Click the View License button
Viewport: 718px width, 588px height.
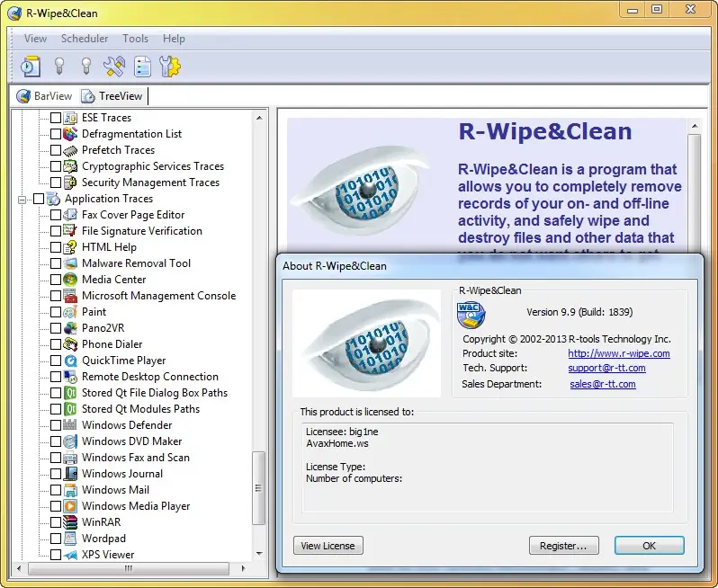[x=328, y=546]
